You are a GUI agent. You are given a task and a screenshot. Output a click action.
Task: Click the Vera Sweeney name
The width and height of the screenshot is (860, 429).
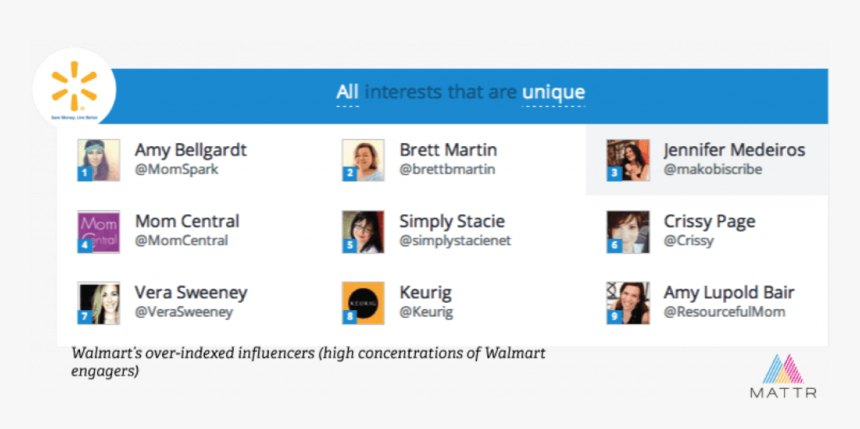point(191,292)
